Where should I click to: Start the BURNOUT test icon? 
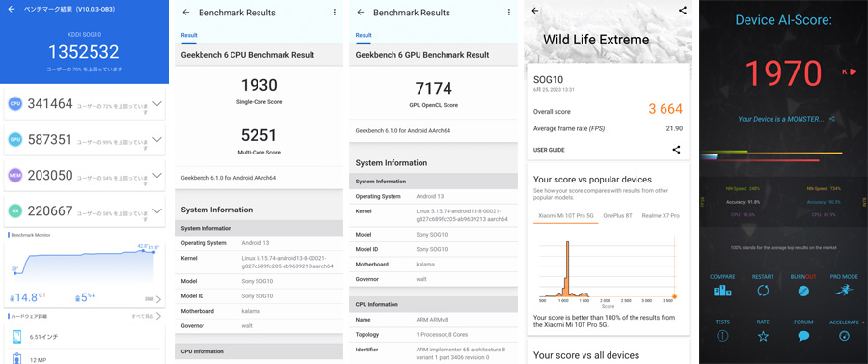[x=803, y=290]
